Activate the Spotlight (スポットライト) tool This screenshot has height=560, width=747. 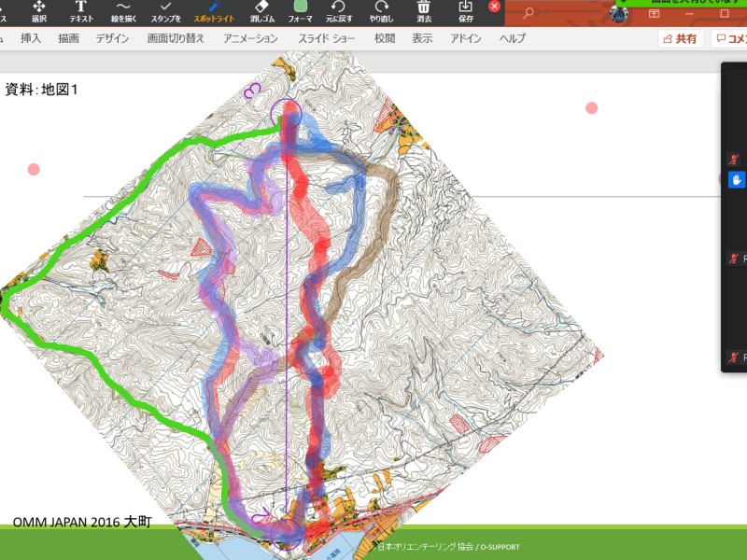click(213, 11)
